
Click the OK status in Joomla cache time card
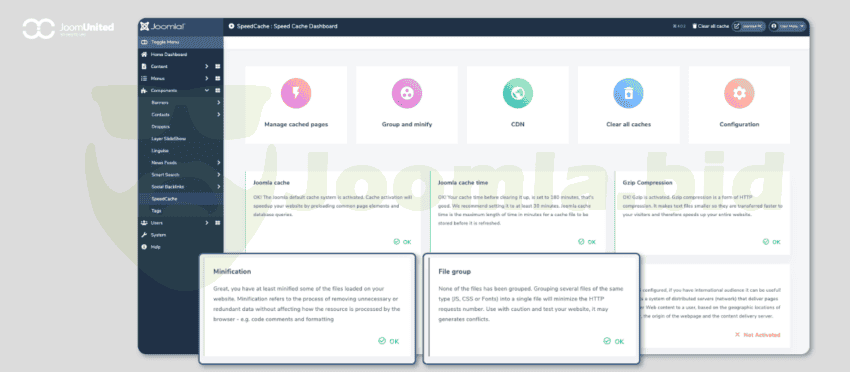pos(587,242)
